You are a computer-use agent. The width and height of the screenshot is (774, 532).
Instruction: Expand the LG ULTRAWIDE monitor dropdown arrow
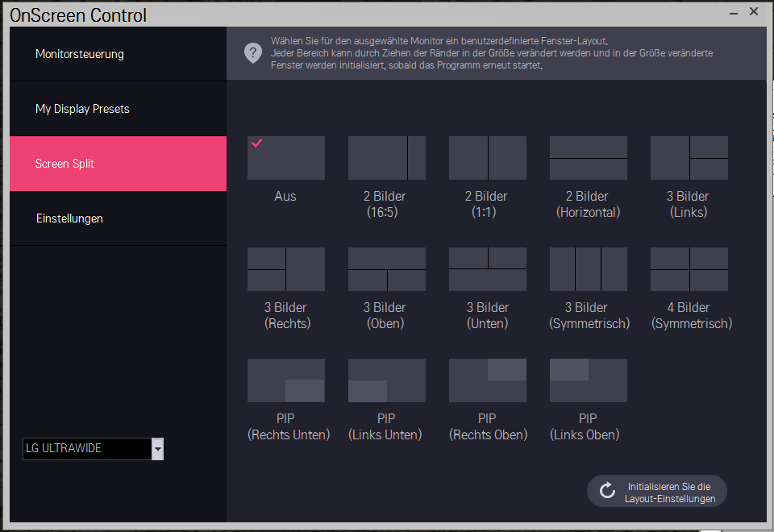click(x=157, y=449)
